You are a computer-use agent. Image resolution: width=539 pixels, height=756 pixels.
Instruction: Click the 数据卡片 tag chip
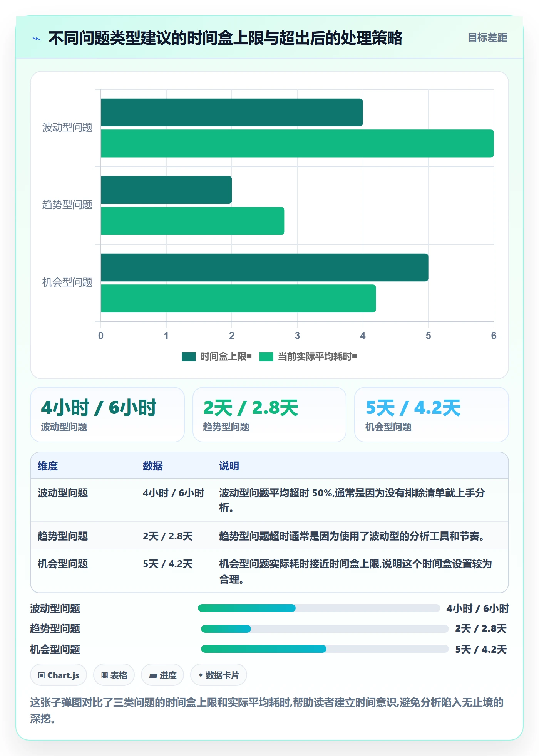point(219,675)
